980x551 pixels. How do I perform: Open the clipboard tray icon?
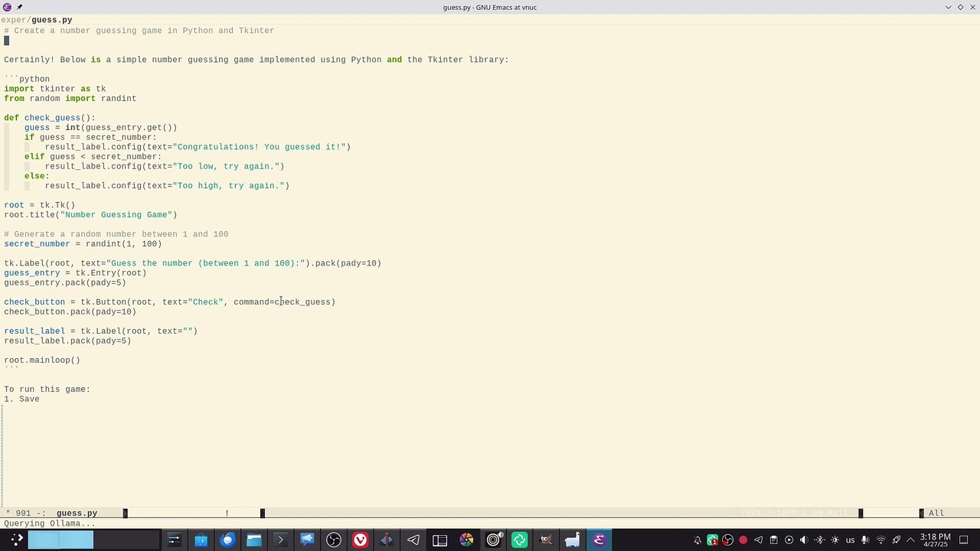[773, 540]
